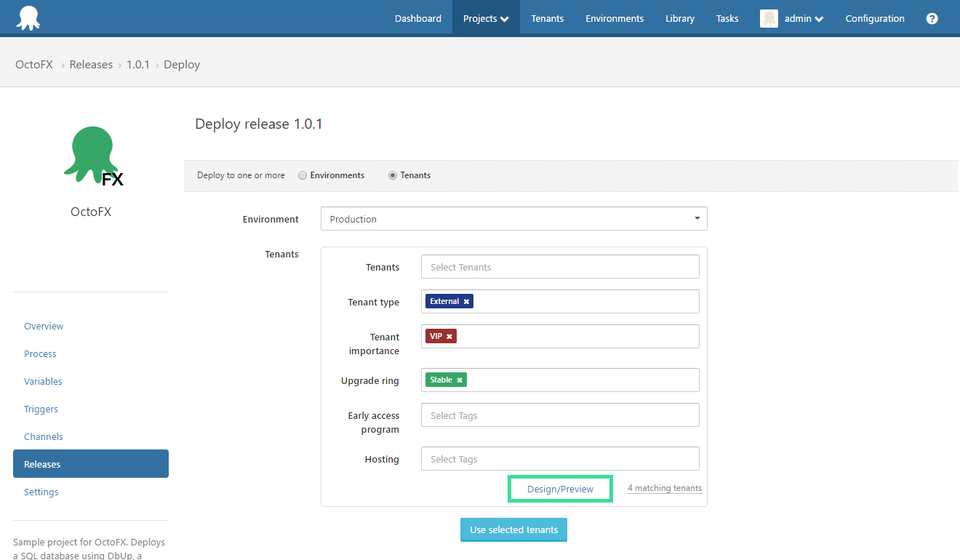Click the Octopus Deploy logo
Image resolution: width=960 pixels, height=560 pixels.
29,16
